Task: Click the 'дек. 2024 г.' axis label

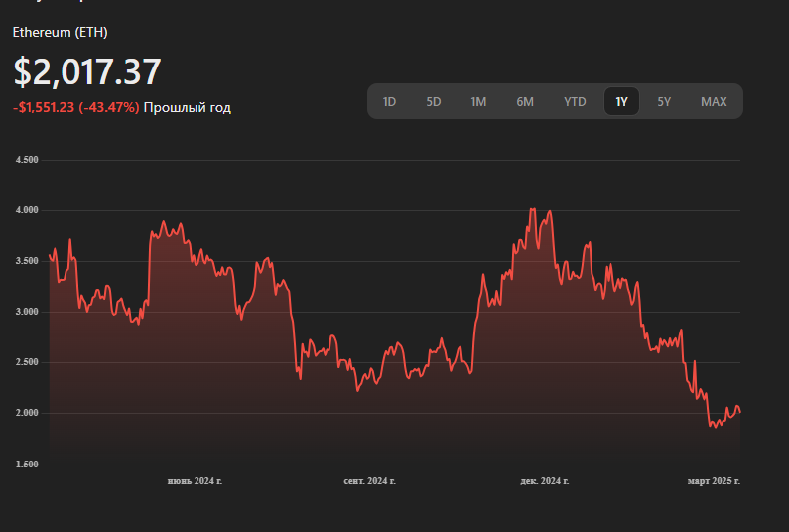Action: pos(545,481)
